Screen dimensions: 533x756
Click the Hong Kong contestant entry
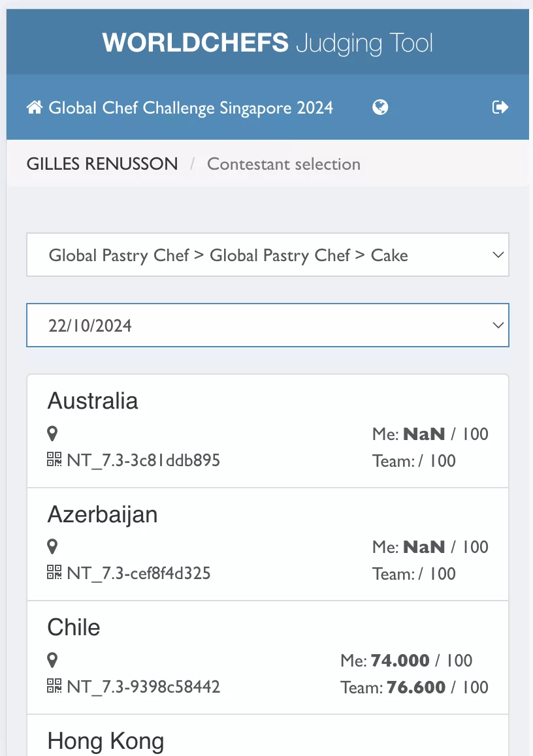[267, 741]
